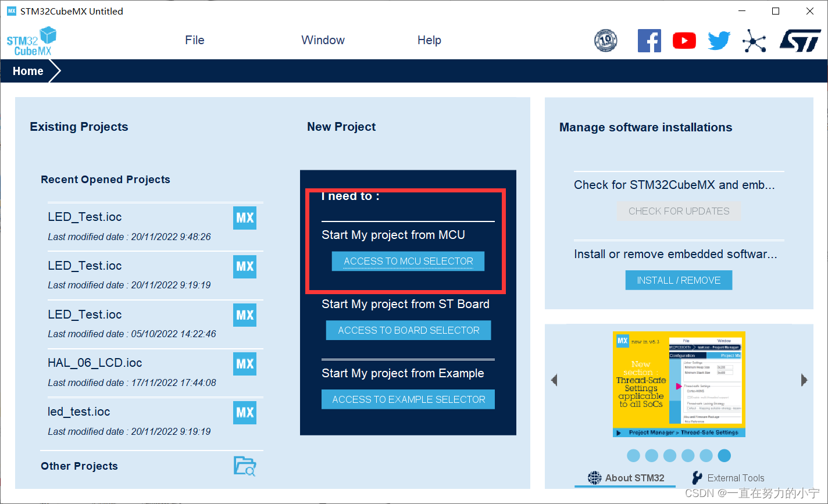The width and height of the screenshot is (828, 504).
Task: Click the ST community network icon
Action: [x=754, y=41]
